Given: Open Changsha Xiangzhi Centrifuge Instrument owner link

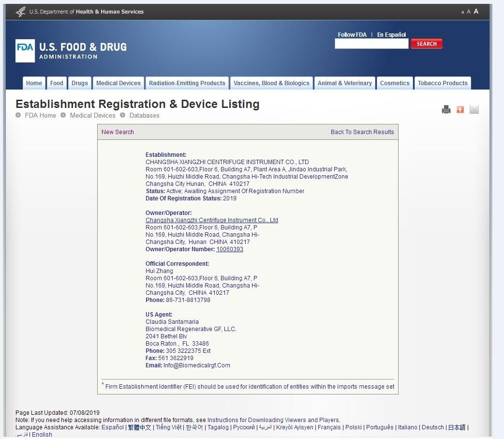Looking at the screenshot, I should pos(212,220).
